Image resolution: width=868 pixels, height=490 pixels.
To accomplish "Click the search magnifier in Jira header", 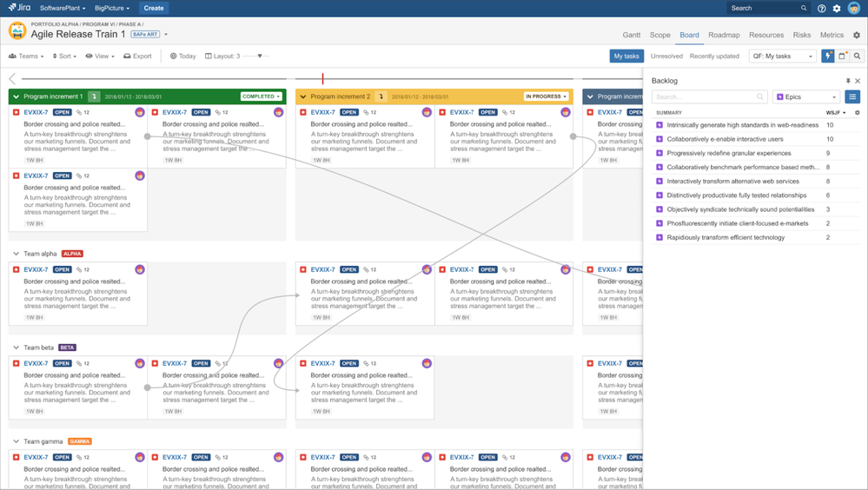I will [x=803, y=8].
